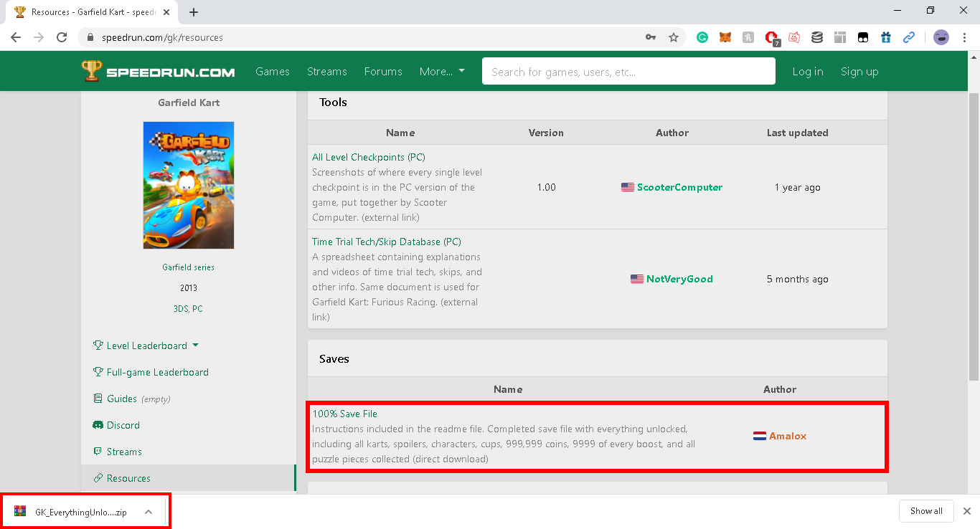Click the blue chain link extension icon

click(x=909, y=37)
